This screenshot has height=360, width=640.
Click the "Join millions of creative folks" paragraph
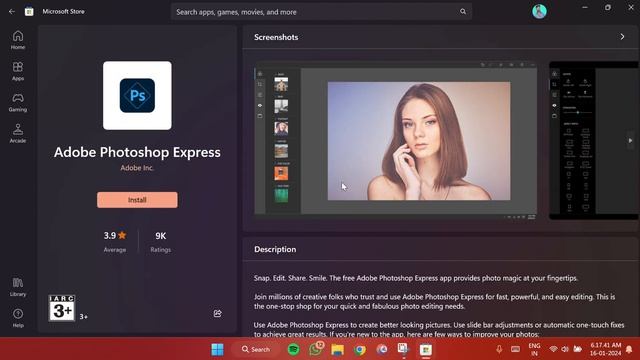coord(434,302)
